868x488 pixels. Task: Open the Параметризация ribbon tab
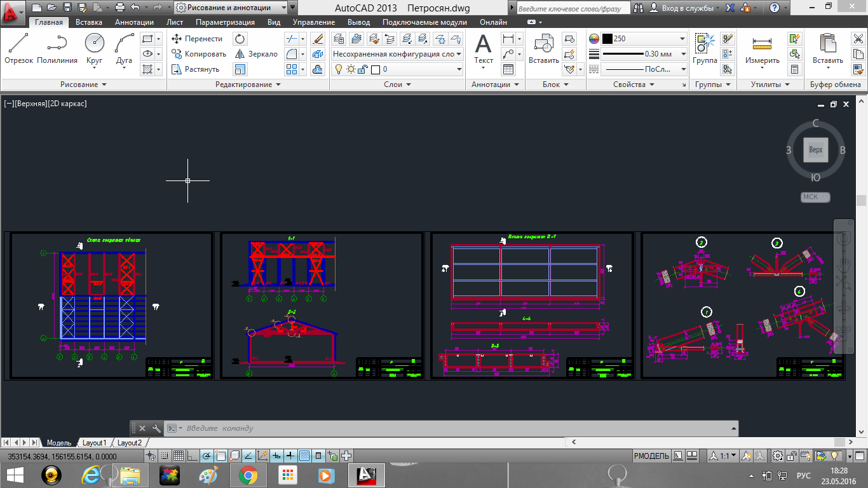[225, 22]
